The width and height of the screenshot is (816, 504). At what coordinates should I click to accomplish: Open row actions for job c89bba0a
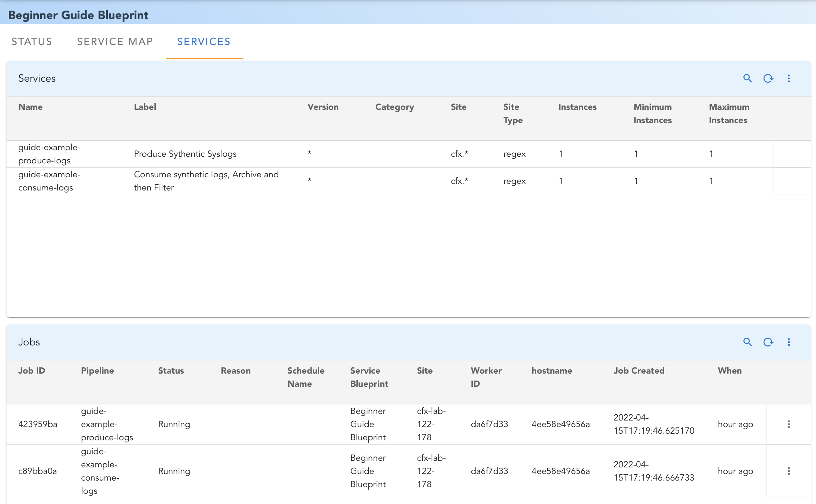coord(789,471)
